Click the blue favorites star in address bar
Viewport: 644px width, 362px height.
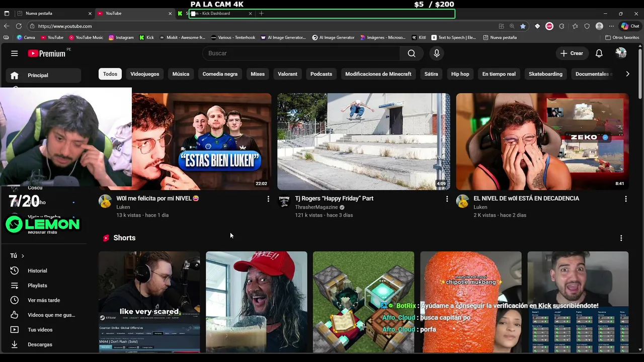tap(523, 26)
